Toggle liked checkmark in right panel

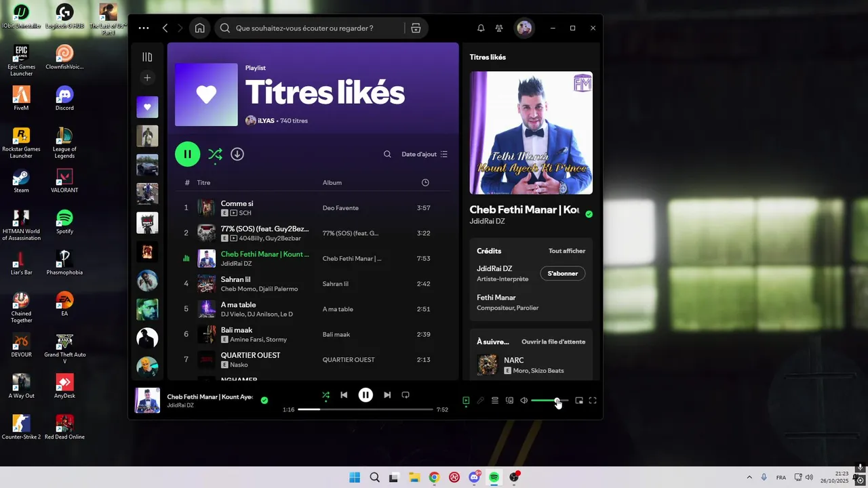pyautogui.click(x=589, y=214)
